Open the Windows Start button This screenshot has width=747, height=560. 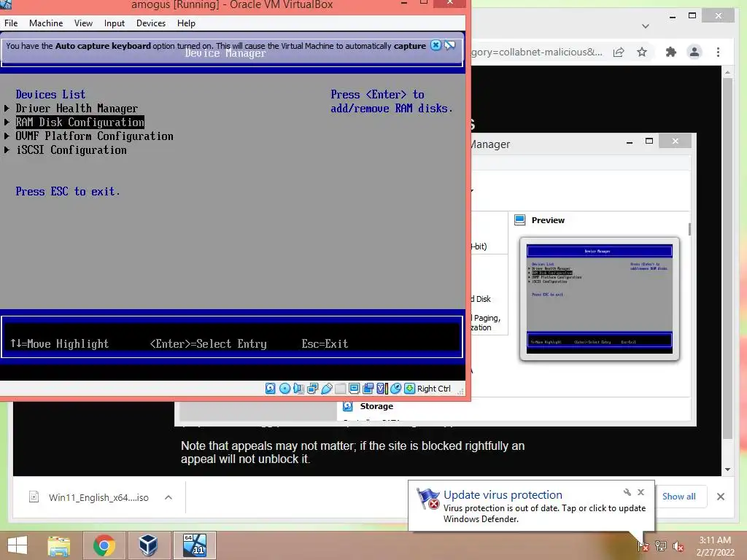18,545
